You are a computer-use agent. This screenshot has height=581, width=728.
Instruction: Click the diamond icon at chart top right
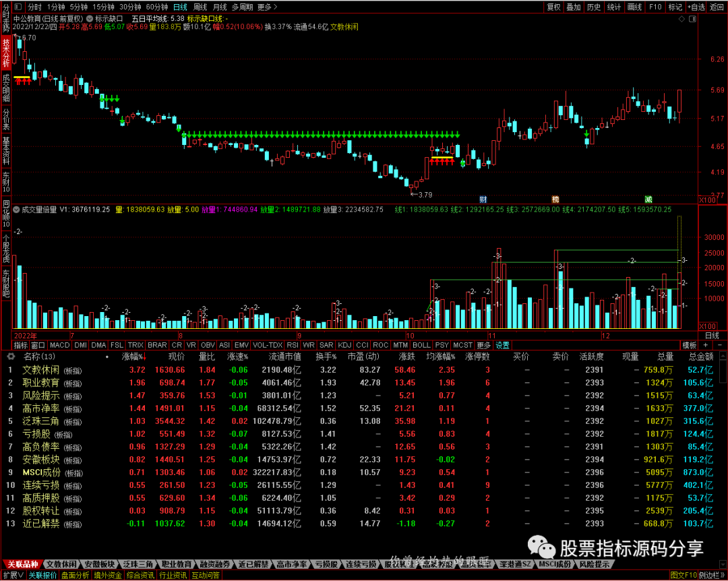tap(682, 19)
